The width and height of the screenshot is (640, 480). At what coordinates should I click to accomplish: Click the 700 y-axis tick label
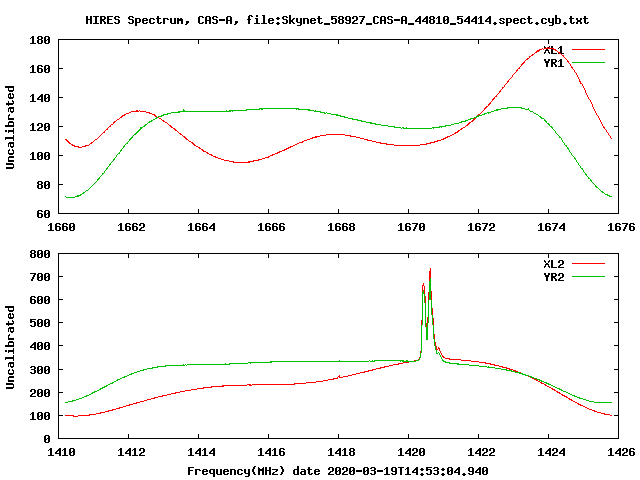click(40, 277)
